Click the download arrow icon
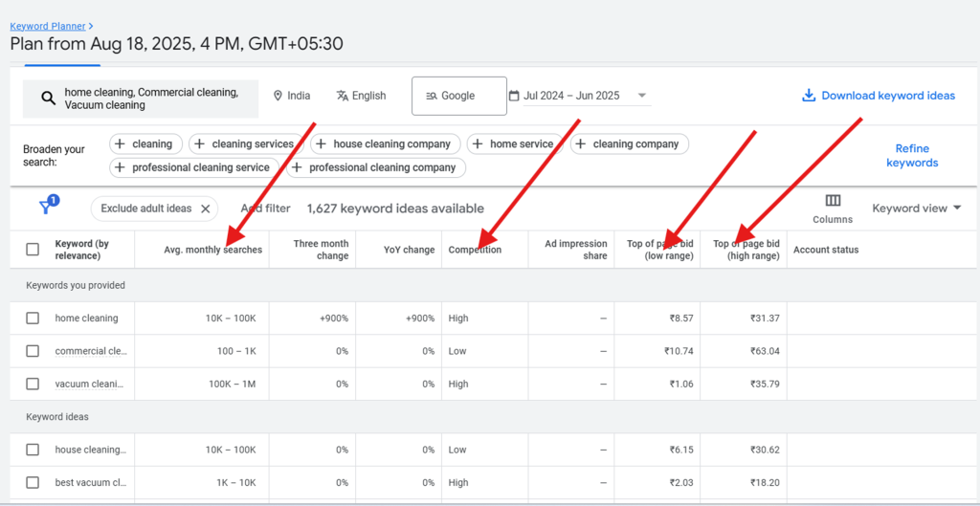This screenshot has height=506, width=980. tap(809, 95)
